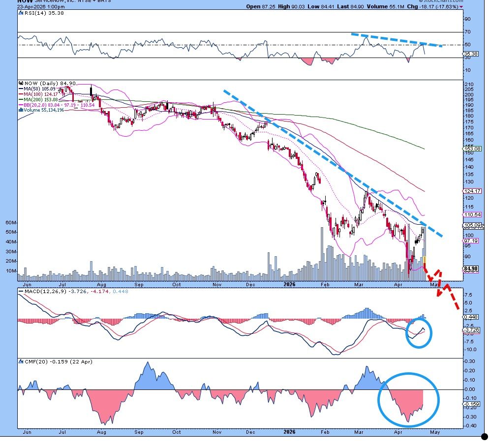Click the black dot in bottom-right corner
This screenshot has width=490, height=448.
pos(485,436)
